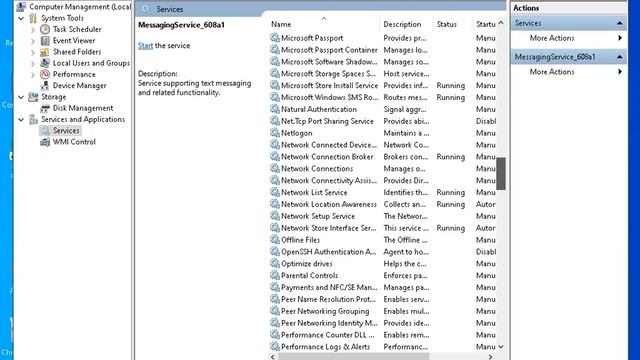Click the gear icon for Peer Networking Grouping
Viewport: 640px width, 360px height.
(275, 311)
